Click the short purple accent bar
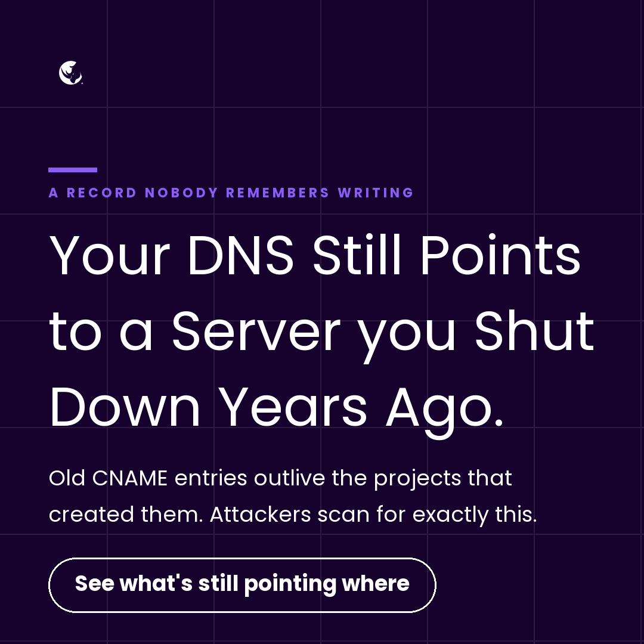 coord(73,169)
